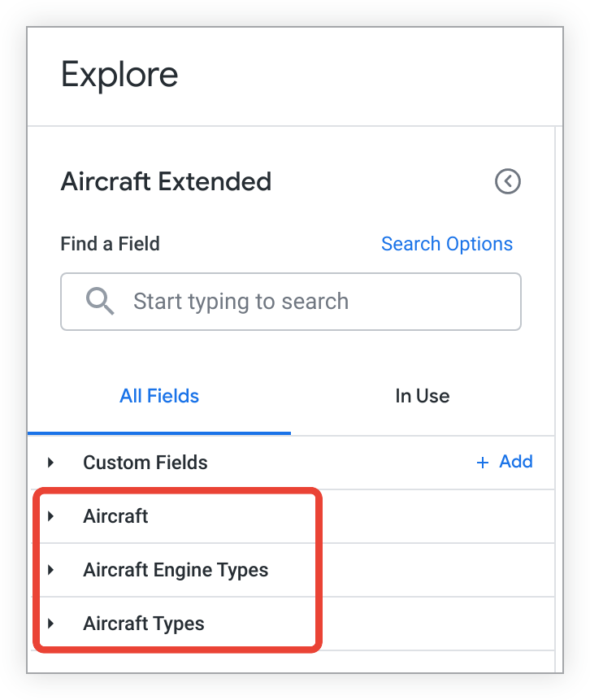This screenshot has width=590, height=700.
Task: Select the Aircraft Engine Types label
Action: coord(176,570)
